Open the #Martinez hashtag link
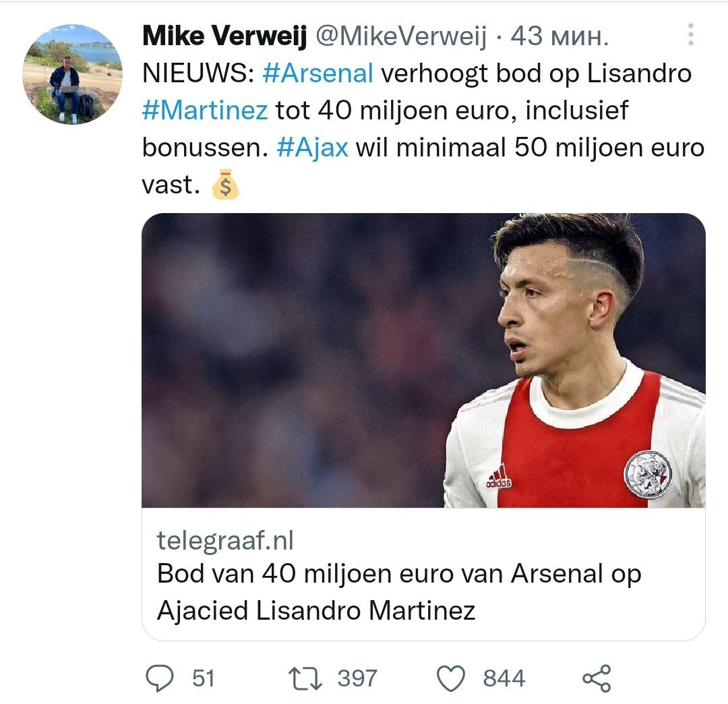The height and width of the screenshot is (704, 728). [205, 110]
